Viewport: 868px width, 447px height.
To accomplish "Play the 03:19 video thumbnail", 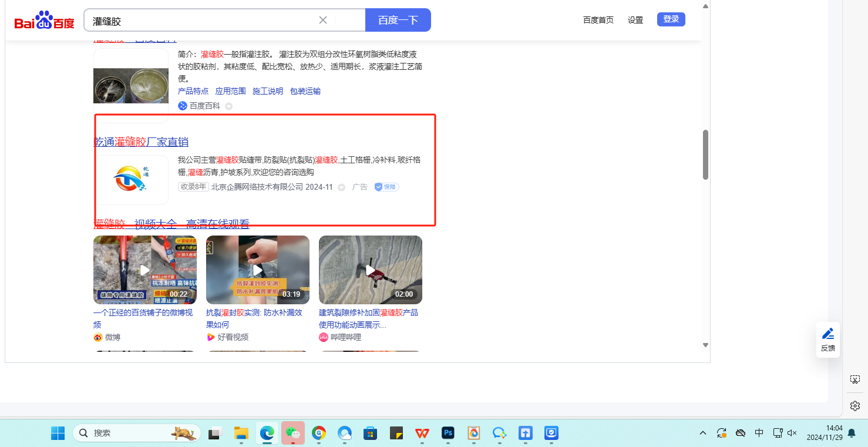I will coord(258,270).
